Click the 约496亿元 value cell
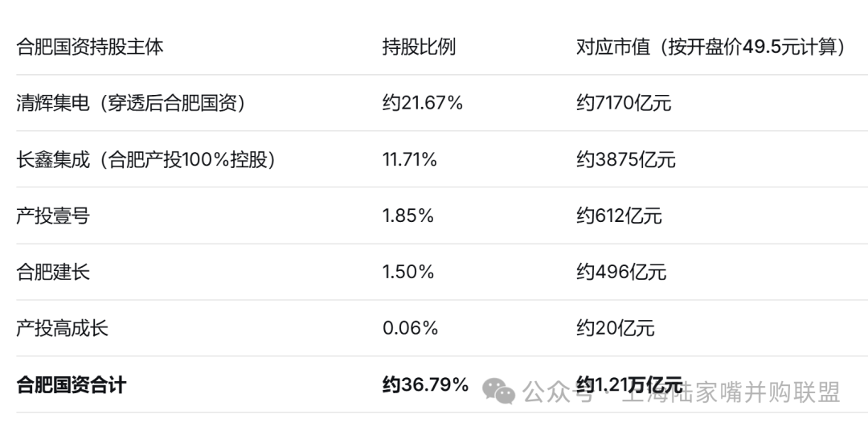Viewport: 868px width, 427px height. pyautogui.click(x=621, y=273)
